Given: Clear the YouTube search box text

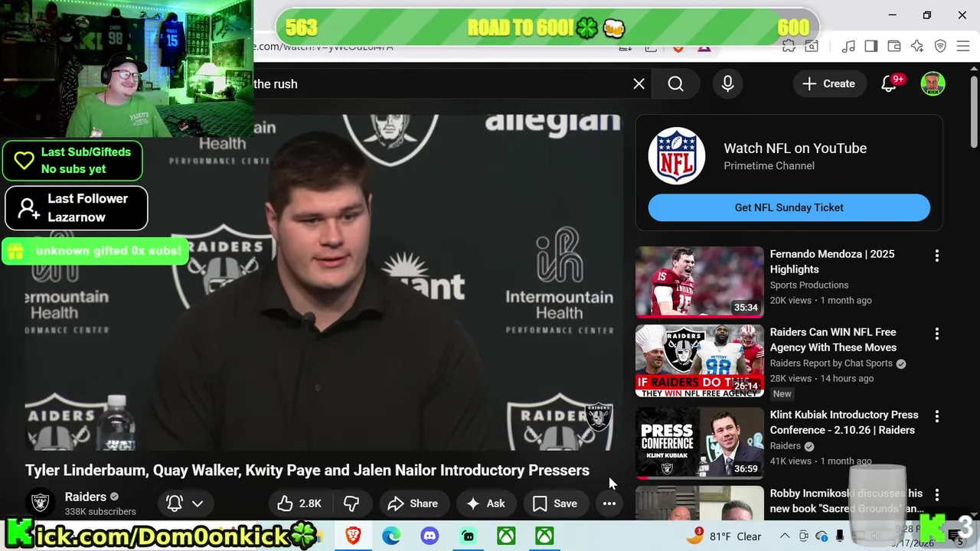Looking at the screenshot, I should pyautogui.click(x=639, y=84).
